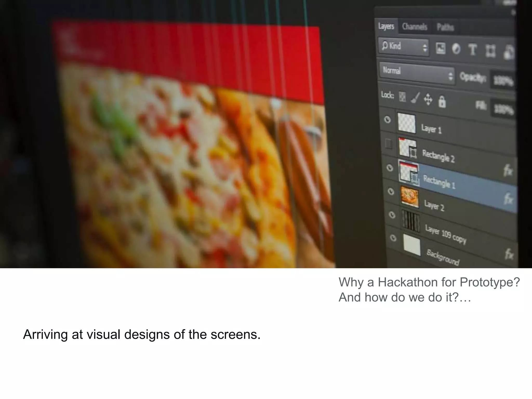The width and height of the screenshot is (532, 399).
Task: Lock position with the move arrows icon
Action: [428, 99]
